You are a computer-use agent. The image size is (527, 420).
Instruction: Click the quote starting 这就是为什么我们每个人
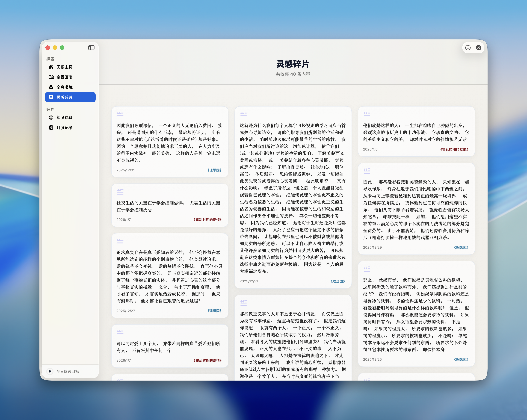pos(293,198)
